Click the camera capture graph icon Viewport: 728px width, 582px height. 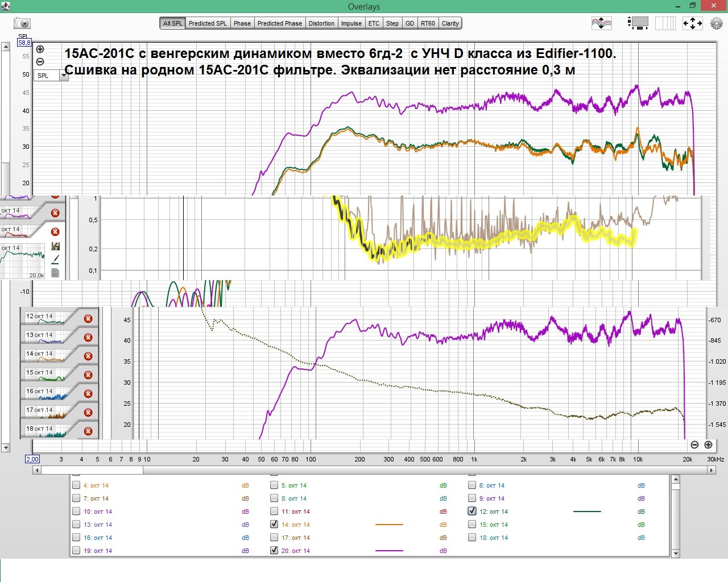22,23
